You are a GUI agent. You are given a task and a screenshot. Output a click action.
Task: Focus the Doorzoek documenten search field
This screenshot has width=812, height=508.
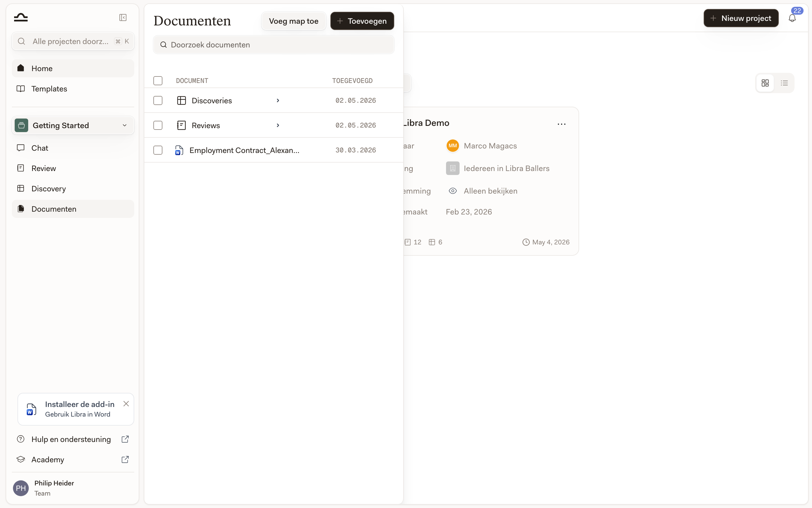(273, 45)
